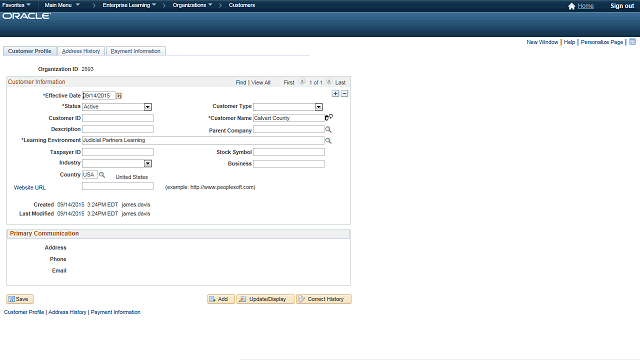Focus the Website URL input field

(118, 186)
